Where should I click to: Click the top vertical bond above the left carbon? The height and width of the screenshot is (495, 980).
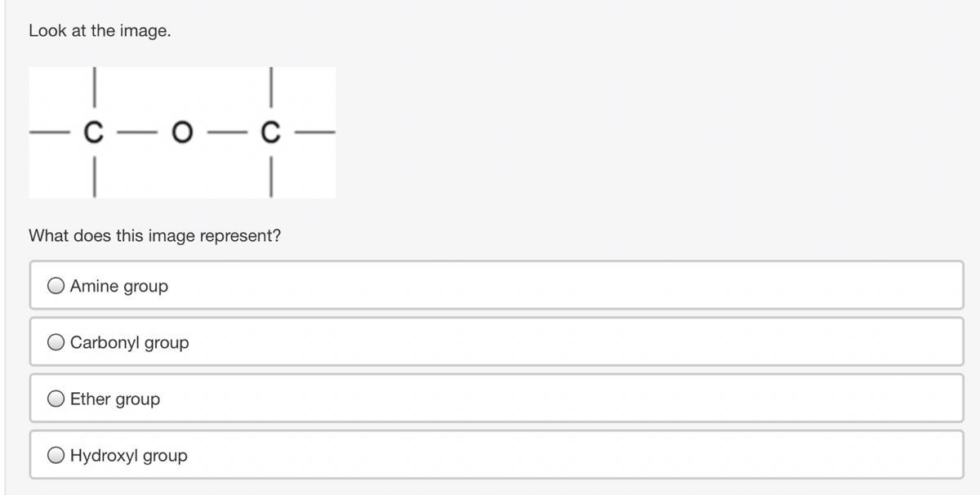point(95,87)
